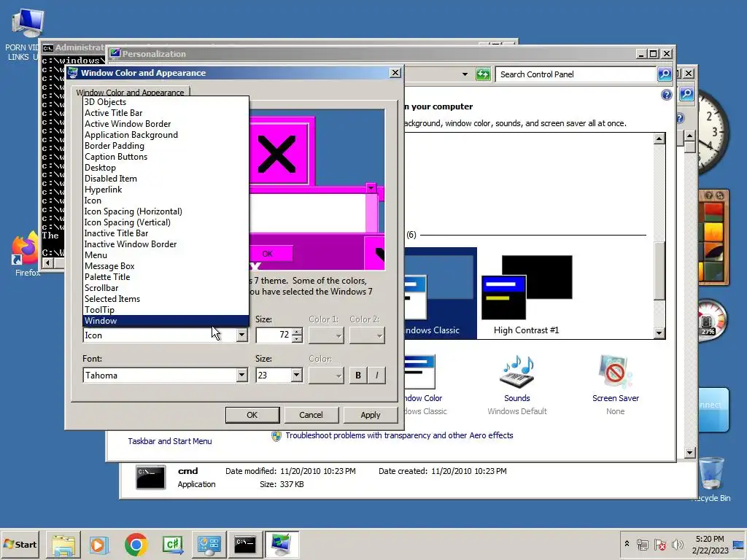Click the Search Control Panel field
Viewport: 747px width, 560px height.
pos(576,74)
